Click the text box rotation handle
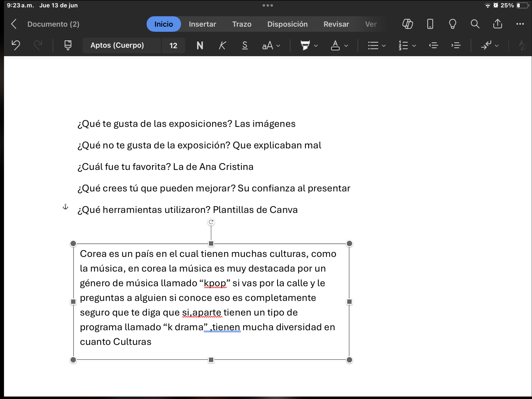The width and height of the screenshot is (532, 399). (x=211, y=222)
